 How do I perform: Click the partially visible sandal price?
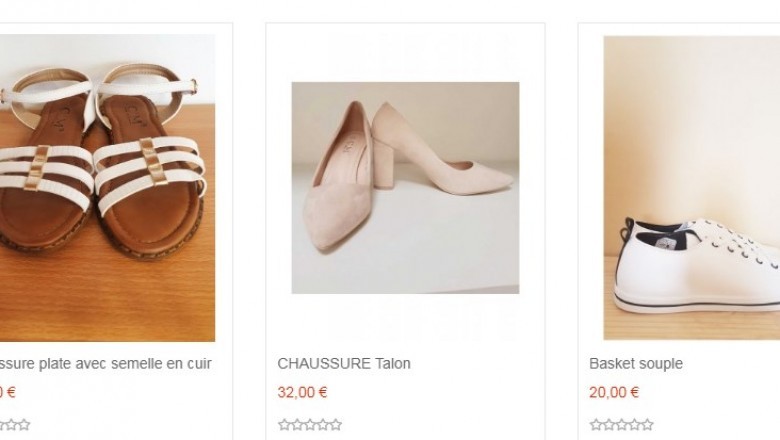tap(7, 392)
